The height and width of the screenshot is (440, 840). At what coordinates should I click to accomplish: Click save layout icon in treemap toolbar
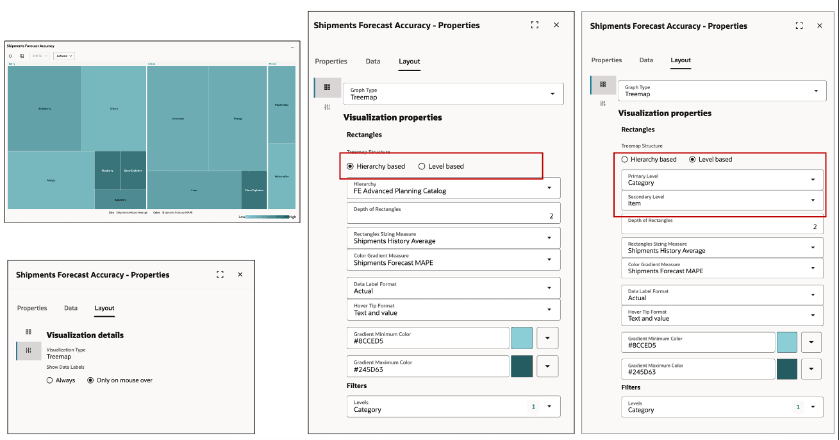(22, 56)
